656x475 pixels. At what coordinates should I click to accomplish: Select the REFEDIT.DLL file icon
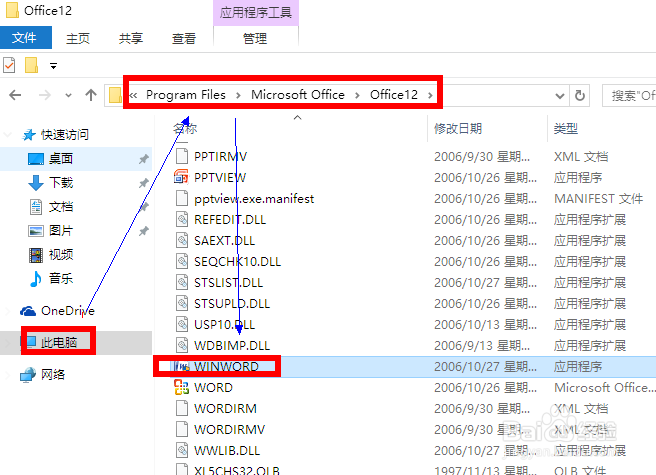(x=182, y=219)
